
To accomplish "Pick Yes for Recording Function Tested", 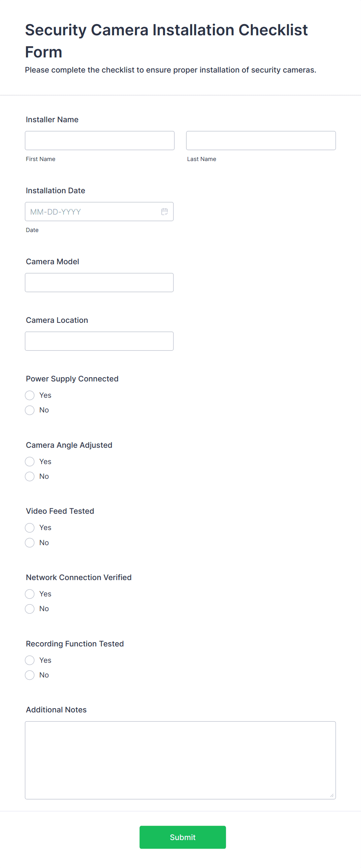I will click(30, 660).
